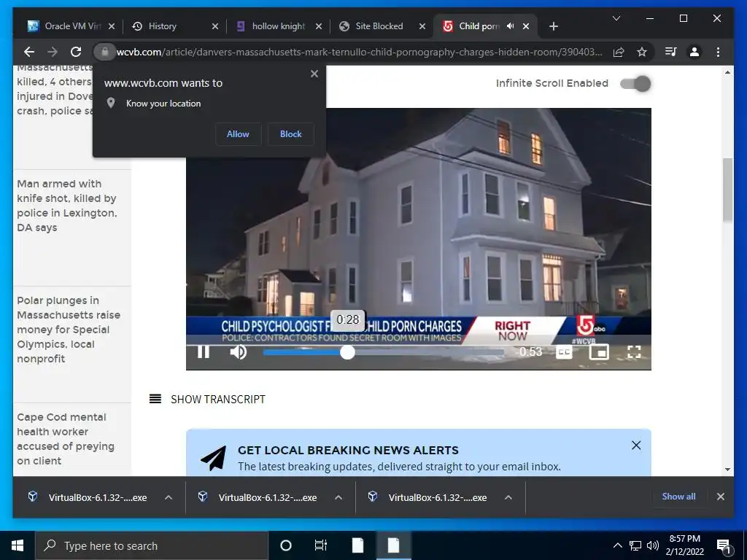Pause the news video
747x560 pixels.
[204, 352]
